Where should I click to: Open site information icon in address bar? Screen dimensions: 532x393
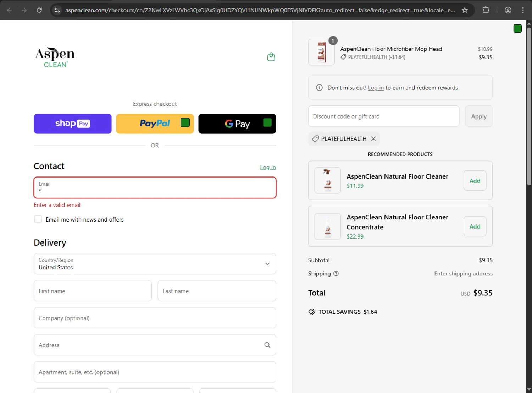click(57, 10)
